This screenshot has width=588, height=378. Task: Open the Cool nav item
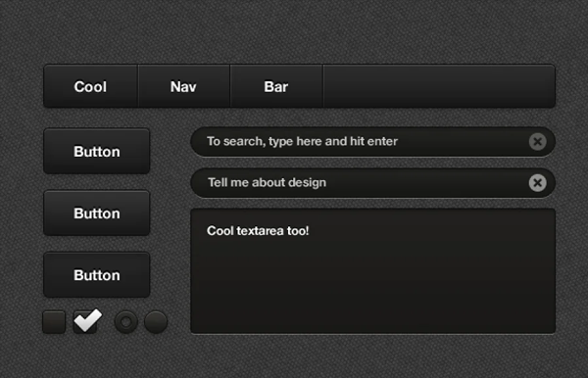pyautogui.click(x=90, y=86)
